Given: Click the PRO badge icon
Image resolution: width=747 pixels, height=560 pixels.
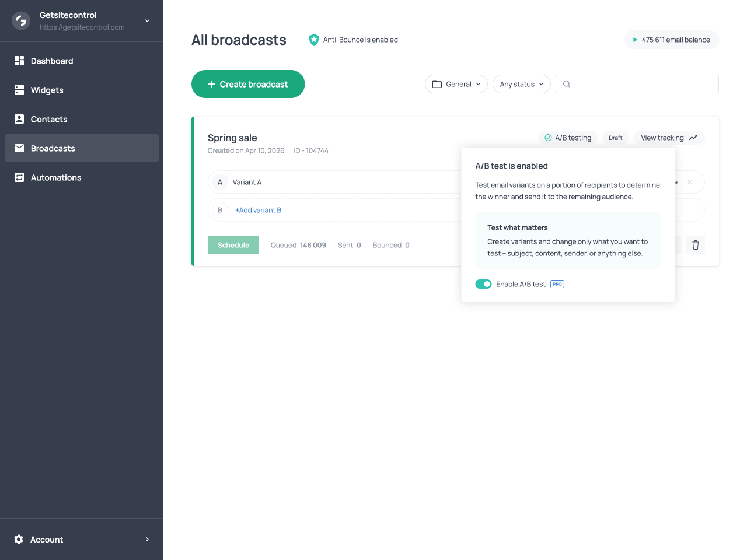Looking at the screenshot, I should pos(557,284).
